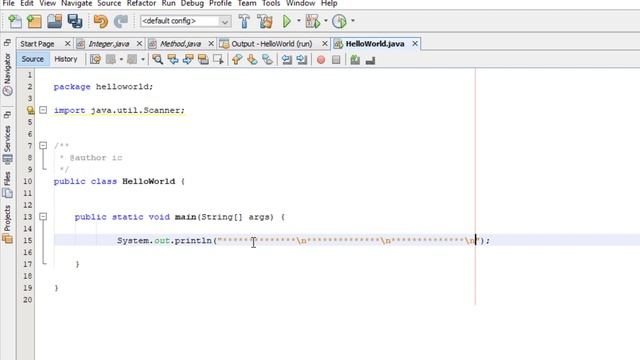Image resolution: width=640 pixels, height=360 pixels.
Task: Click the Previous Bookmark icon
Action: (x=237, y=60)
